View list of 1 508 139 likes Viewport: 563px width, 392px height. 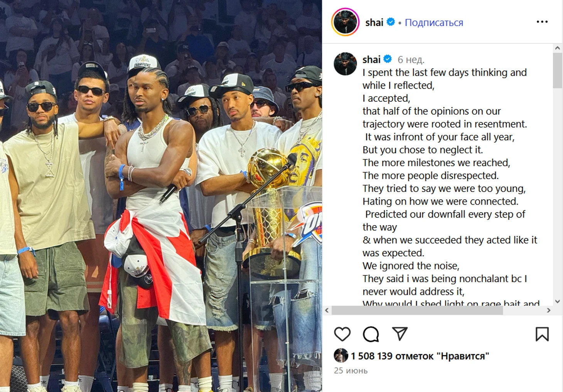pyautogui.click(x=420, y=356)
